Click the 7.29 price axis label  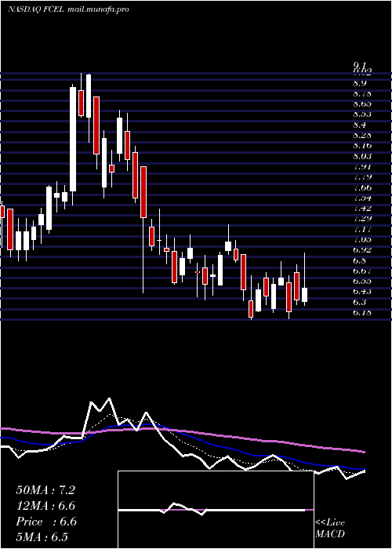click(362, 219)
